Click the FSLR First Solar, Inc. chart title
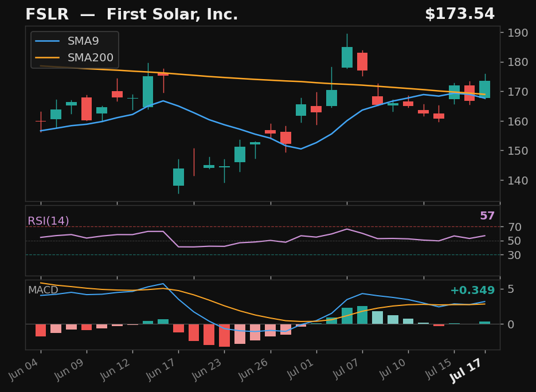Image resolution: width=536 pixels, height=392 pixels. (132, 14)
